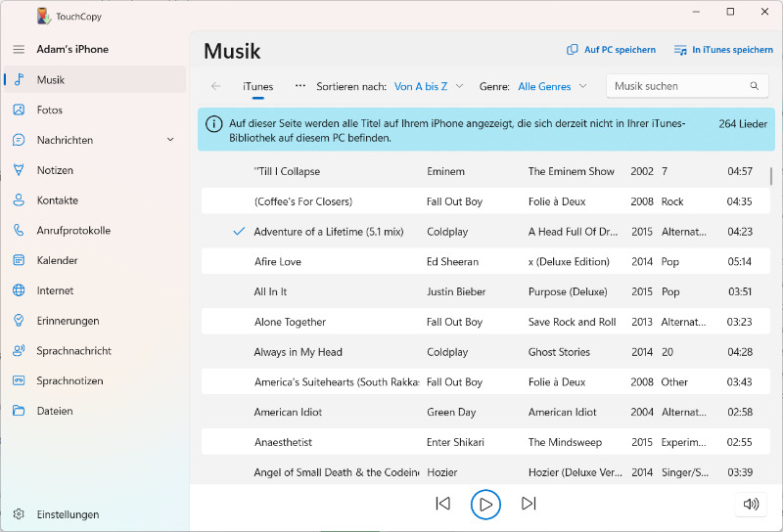The image size is (783, 532).
Task: Open the Sprachnotizen section label
Action: pyautogui.click(x=69, y=380)
